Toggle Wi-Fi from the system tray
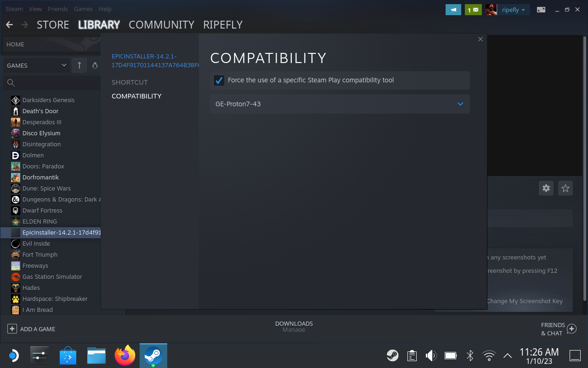The width and height of the screenshot is (588, 368). [489, 355]
